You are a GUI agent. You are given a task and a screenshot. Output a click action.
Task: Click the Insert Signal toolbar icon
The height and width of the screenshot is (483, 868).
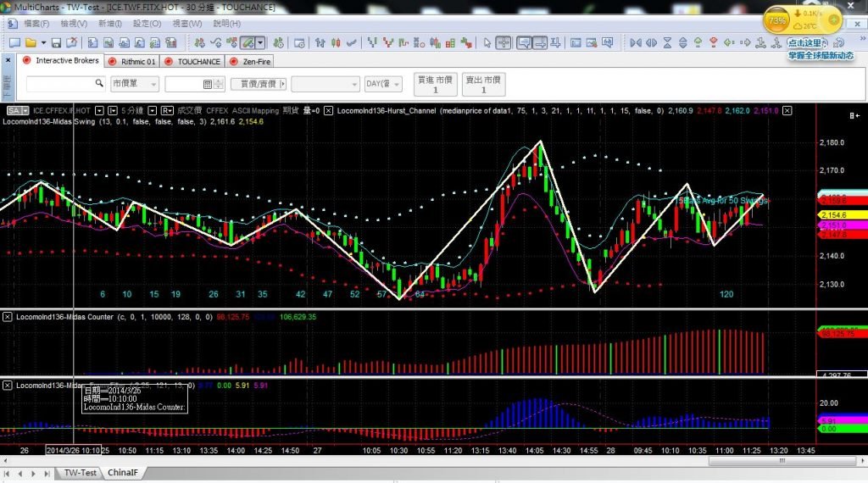231,42
